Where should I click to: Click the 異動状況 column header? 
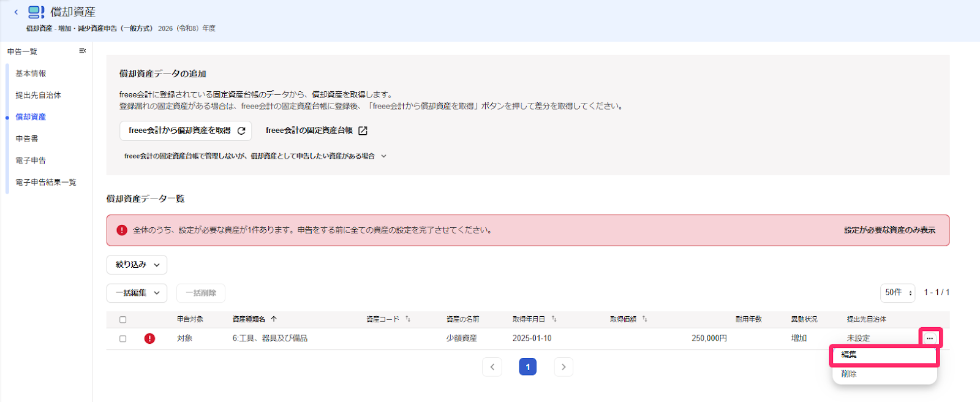click(x=804, y=319)
